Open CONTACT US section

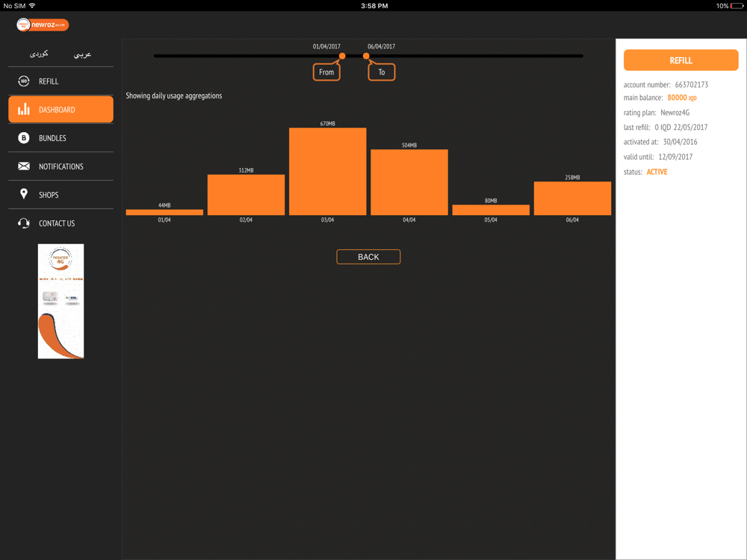pos(61,223)
